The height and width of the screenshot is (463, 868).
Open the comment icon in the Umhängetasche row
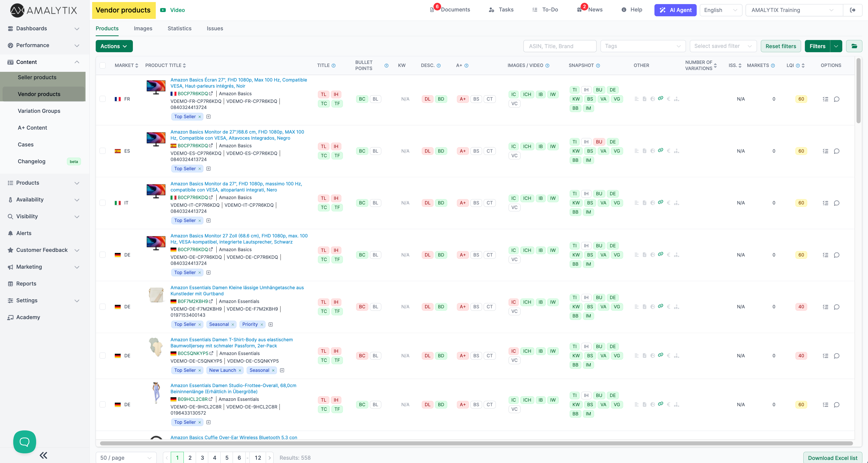click(837, 307)
